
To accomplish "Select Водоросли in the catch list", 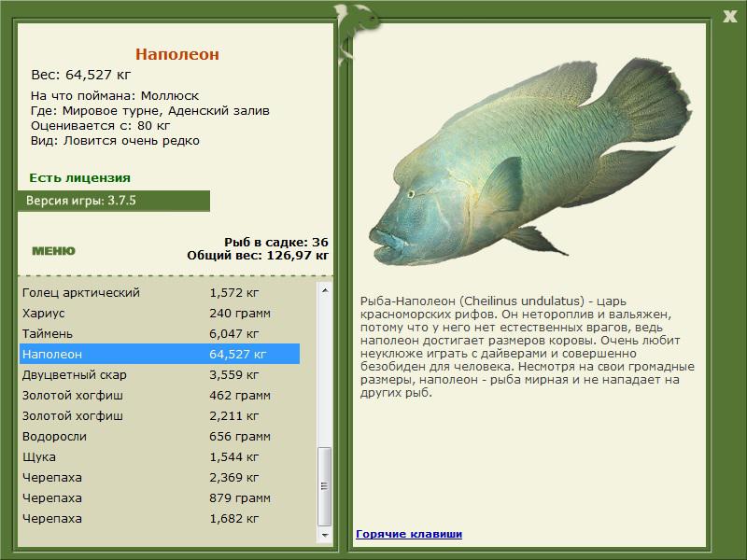I will click(53, 437).
